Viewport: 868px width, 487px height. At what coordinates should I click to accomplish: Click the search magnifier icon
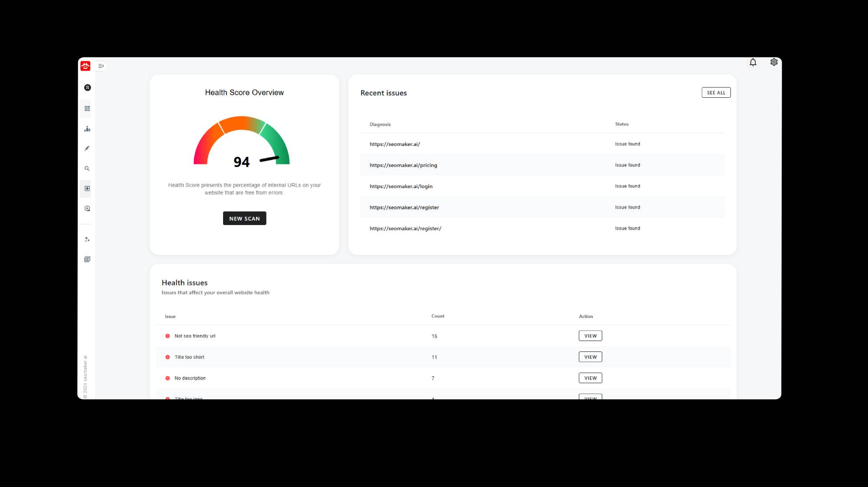coord(87,169)
